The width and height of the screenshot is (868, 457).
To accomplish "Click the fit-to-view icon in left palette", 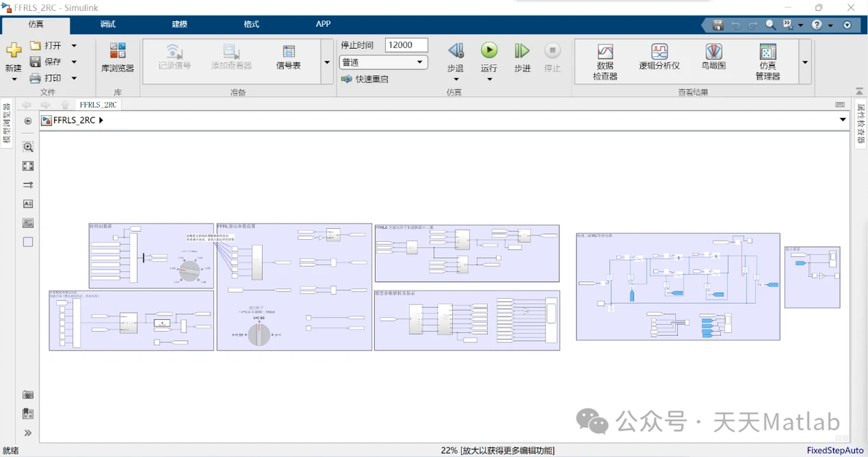I will point(28,165).
